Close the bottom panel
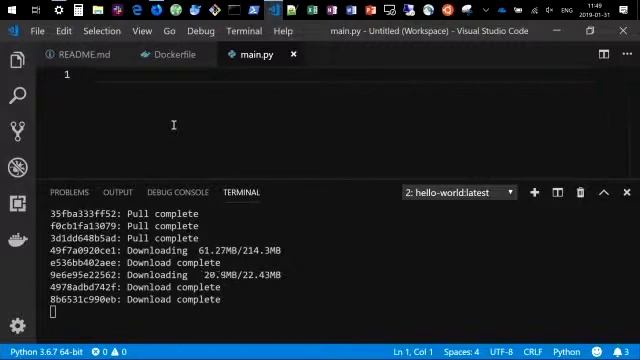 [x=627, y=192]
